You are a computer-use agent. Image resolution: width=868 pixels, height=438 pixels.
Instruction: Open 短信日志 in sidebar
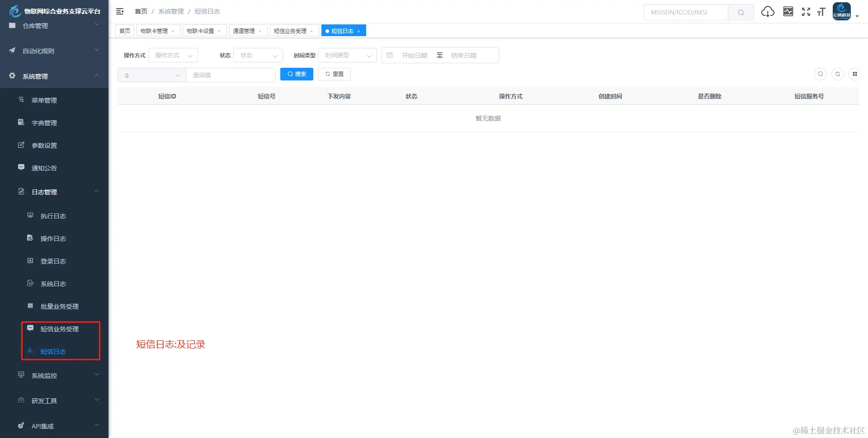click(53, 351)
